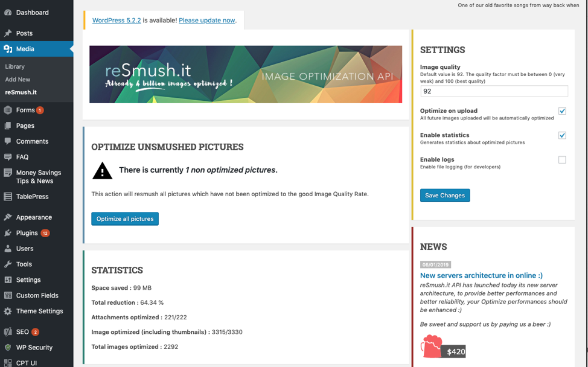
Task: Click Total images optimized : 2292 text
Action: 135,346
